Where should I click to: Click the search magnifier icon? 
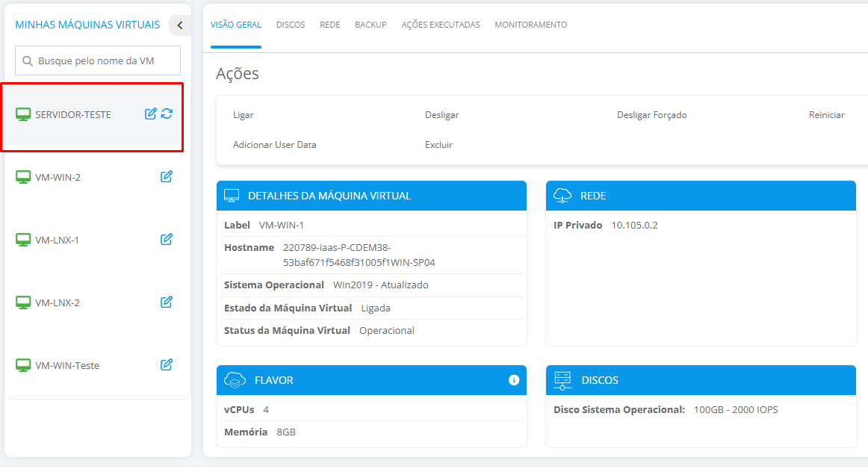click(x=27, y=61)
